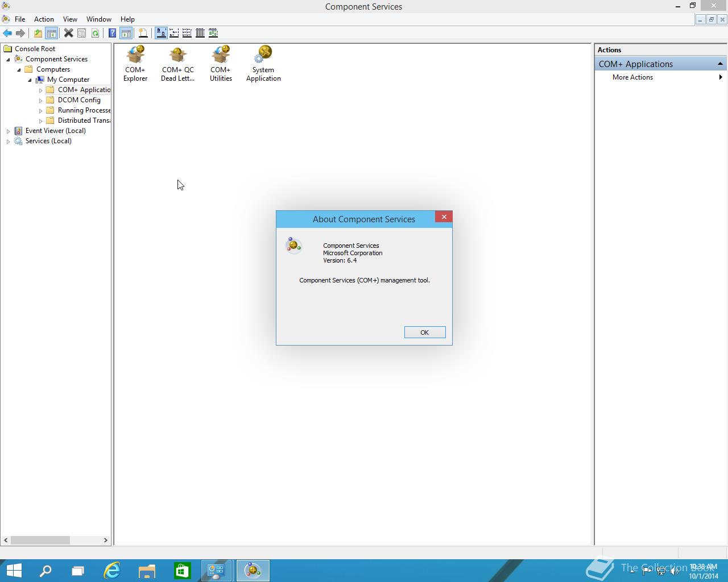Collapse the Computers tree node
Image resolution: width=728 pixels, height=582 pixels.
(x=19, y=70)
